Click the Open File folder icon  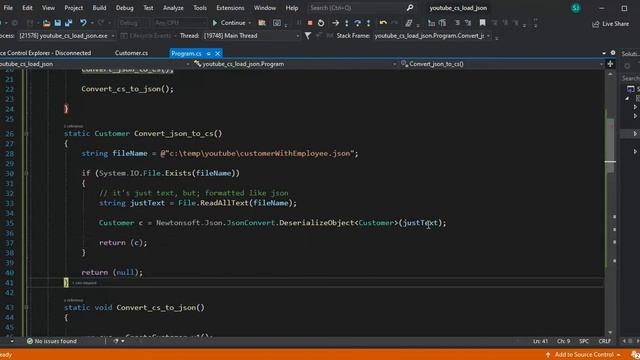(47, 23)
